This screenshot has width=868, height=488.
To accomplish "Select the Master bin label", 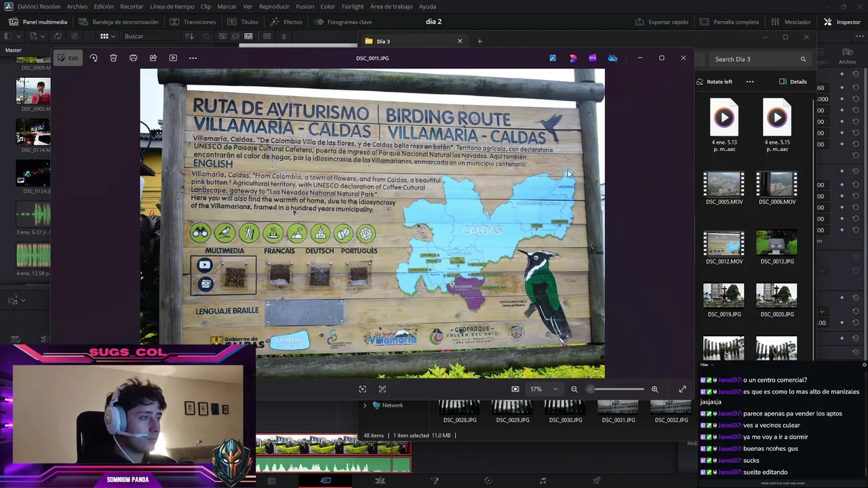I will (x=14, y=50).
